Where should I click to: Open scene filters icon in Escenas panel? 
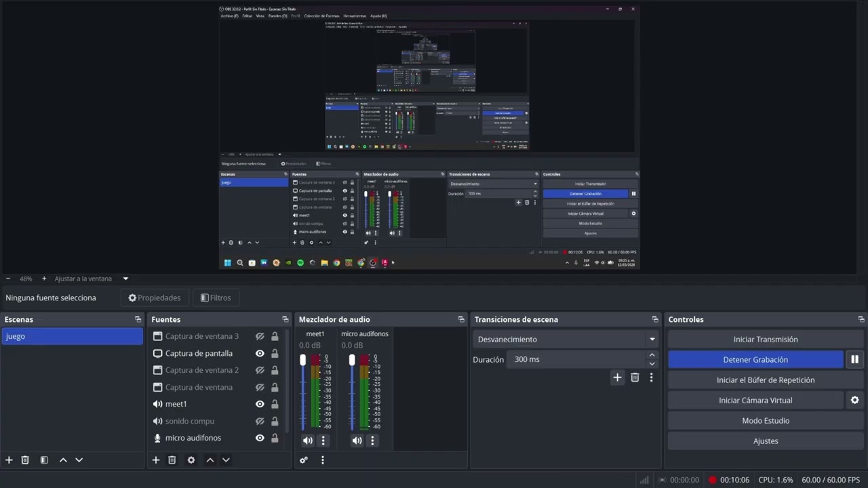pyautogui.click(x=44, y=460)
